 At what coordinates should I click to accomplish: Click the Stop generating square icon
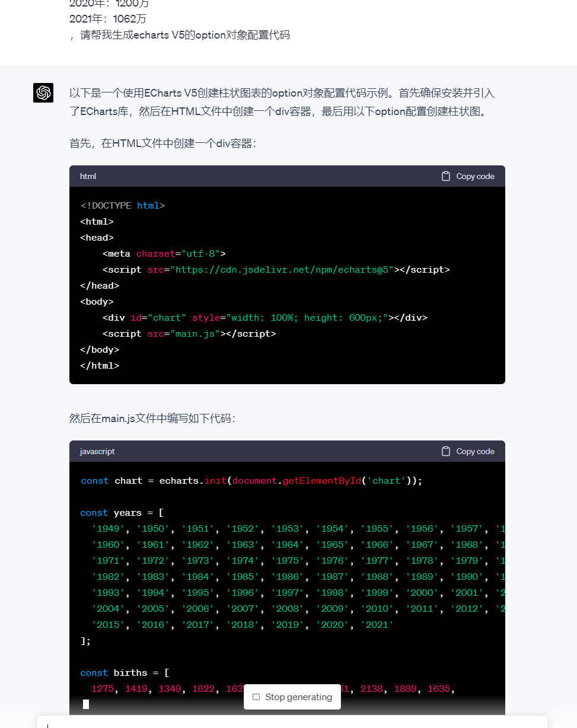point(256,697)
